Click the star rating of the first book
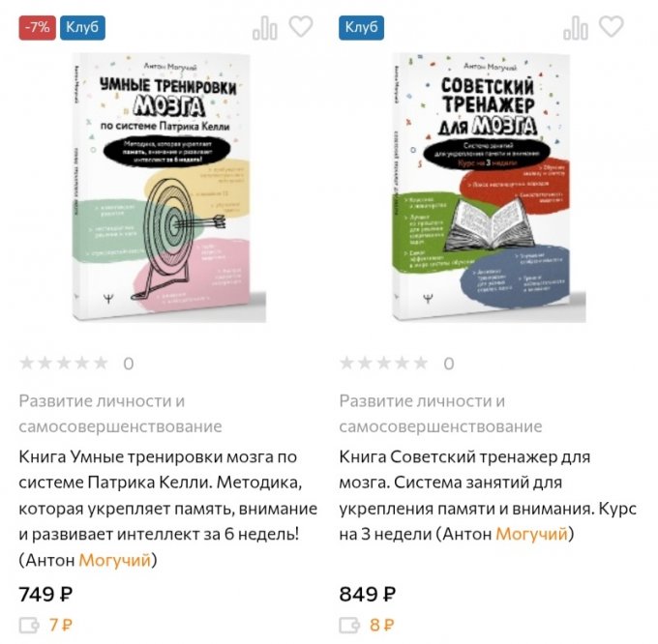658x644 pixels. click(64, 363)
